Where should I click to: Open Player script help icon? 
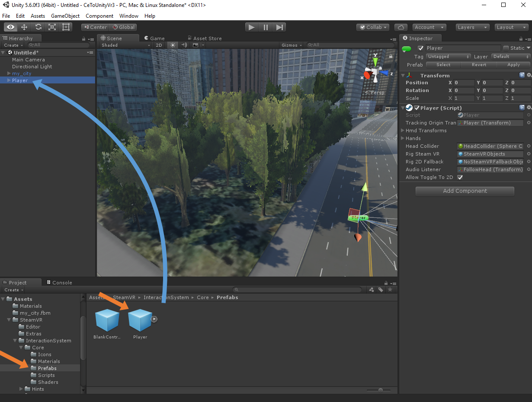(x=522, y=108)
